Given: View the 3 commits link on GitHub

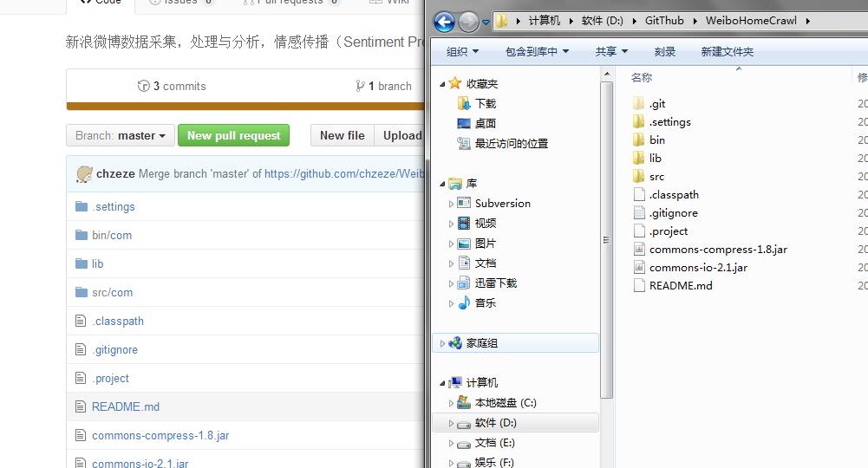Looking at the screenshot, I should [x=172, y=86].
